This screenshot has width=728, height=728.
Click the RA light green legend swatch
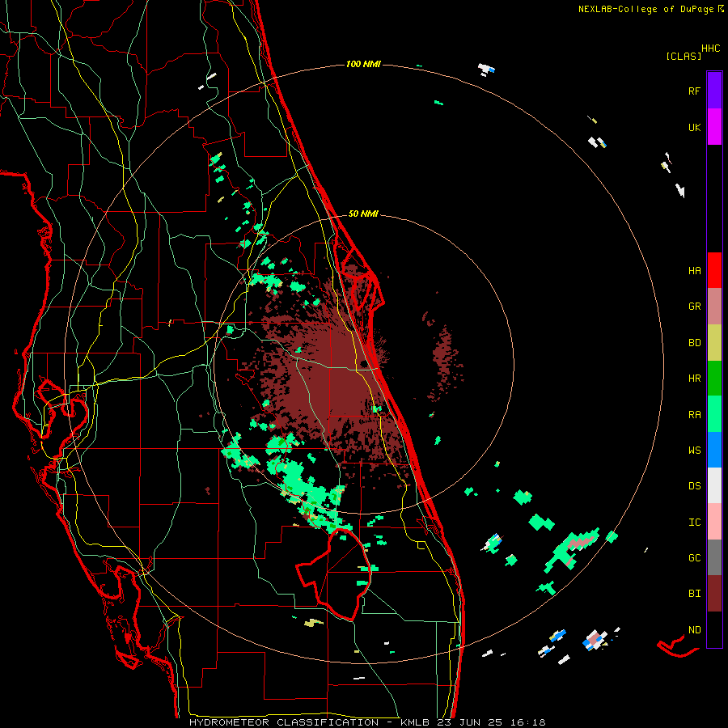[x=714, y=414]
